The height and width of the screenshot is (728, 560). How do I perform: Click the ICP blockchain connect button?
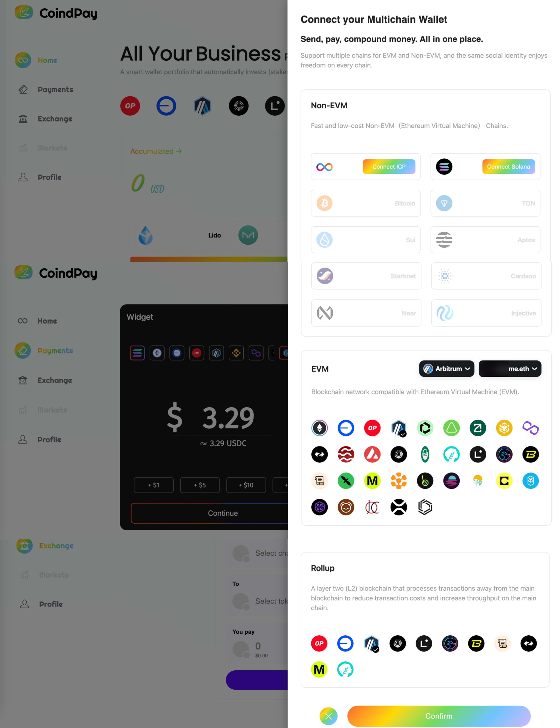pyautogui.click(x=388, y=167)
